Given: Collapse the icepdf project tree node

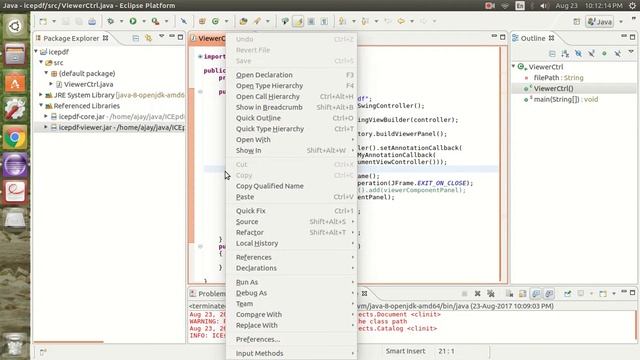Looking at the screenshot, I should (36, 52).
